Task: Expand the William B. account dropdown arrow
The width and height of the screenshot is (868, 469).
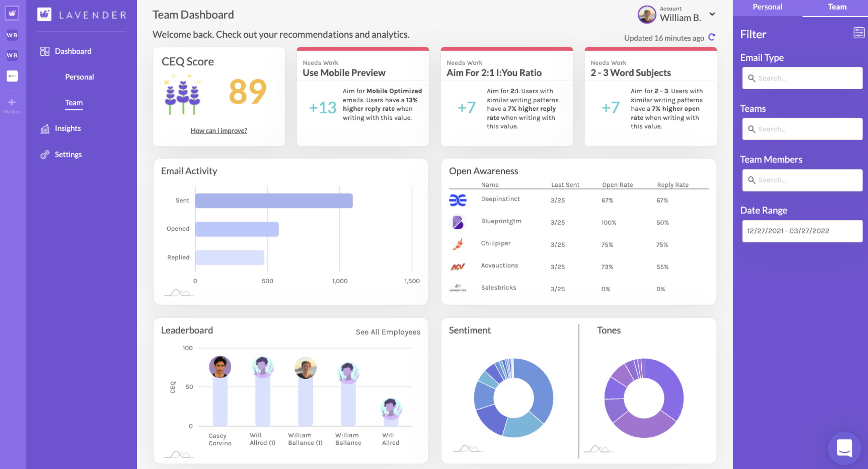Action: (712, 14)
